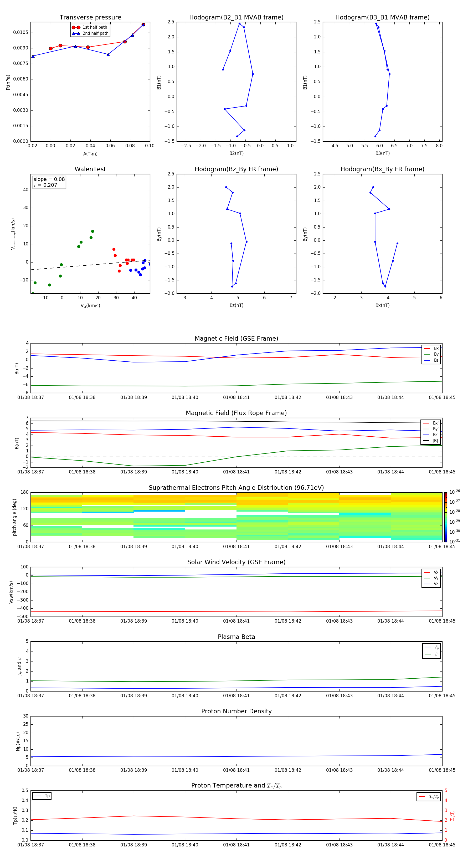Click the |B| legend entry in Flux Rope plot
This screenshot has height=868, width=473.
click(x=431, y=441)
